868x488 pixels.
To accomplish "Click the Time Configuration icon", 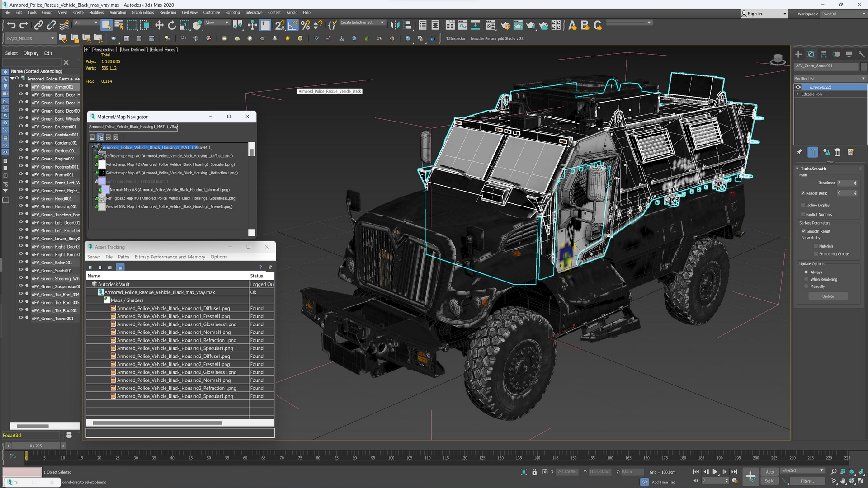I will [x=735, y=481].
